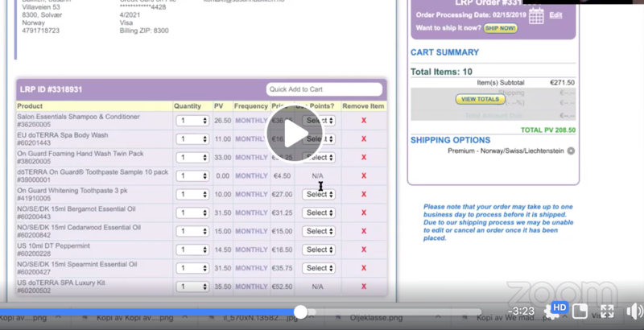Click the Oljeklasse.png file in downloads bar

(x=376, y=318)
